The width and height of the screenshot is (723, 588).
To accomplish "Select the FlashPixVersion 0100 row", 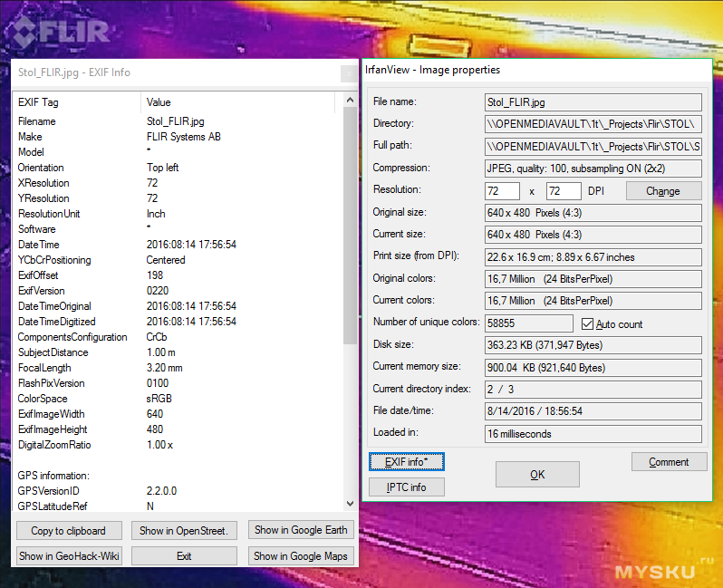I will click(178, 382).
